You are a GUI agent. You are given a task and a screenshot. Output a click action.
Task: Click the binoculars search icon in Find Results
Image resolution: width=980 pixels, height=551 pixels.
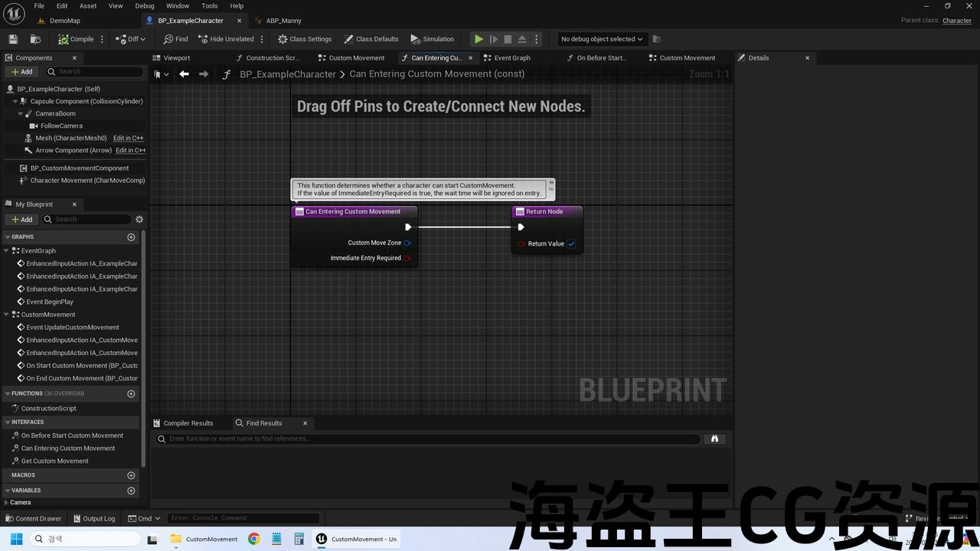tap(714, 439)
